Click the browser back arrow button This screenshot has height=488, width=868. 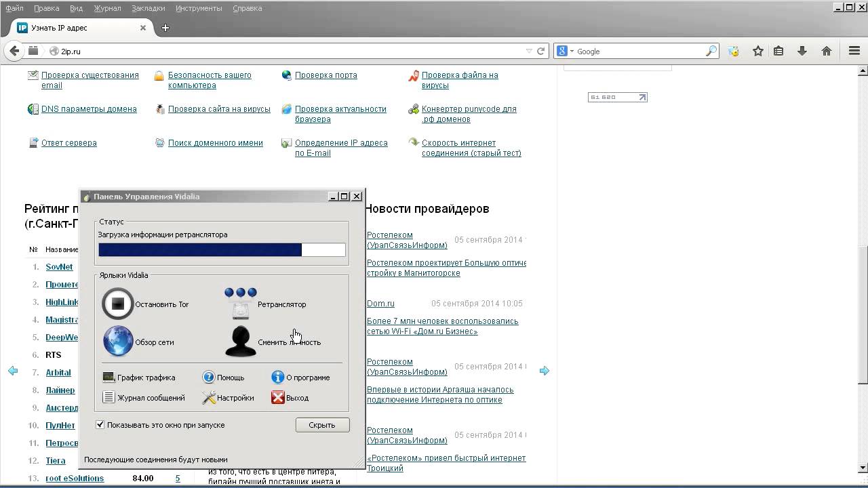point(14,51)
